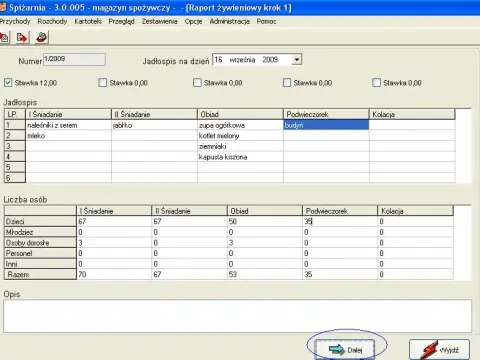This screenshot has width=480, height=360.
Task: Open the Opcje menu
Action: tap(193, 21)
